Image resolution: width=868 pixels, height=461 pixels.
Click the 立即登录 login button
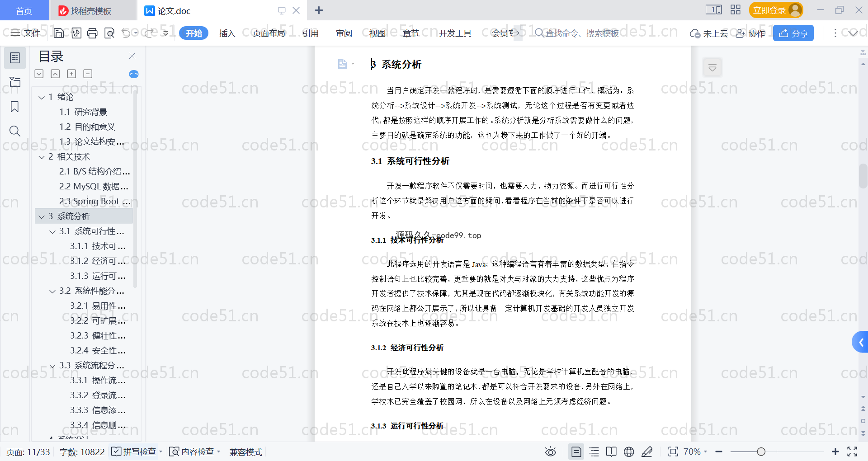[x=776, y=10]
